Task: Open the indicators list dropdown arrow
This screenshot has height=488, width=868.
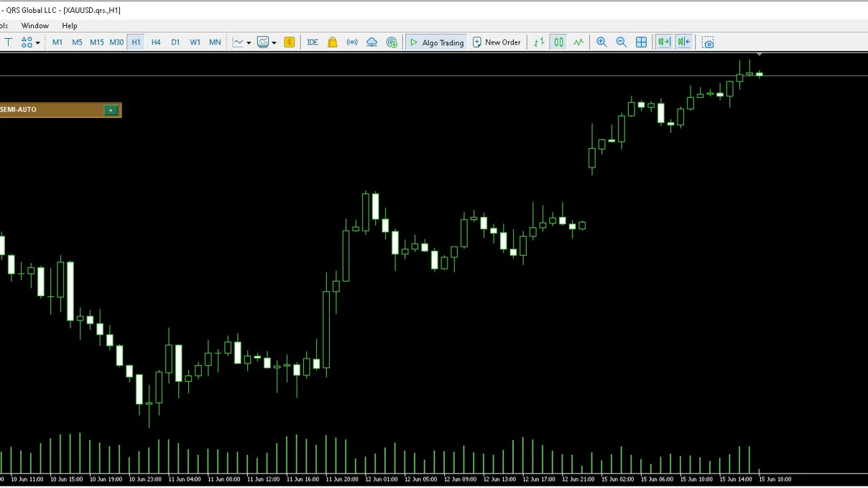Action: tap(274, 43)
